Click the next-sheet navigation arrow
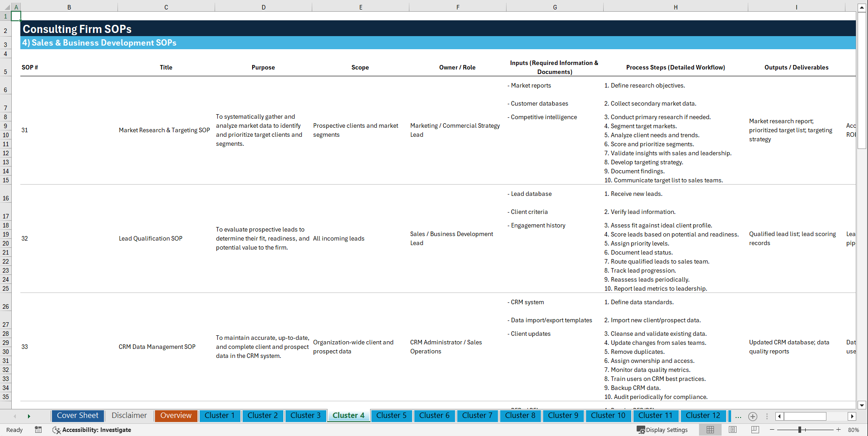The height and width of the screenshot is (436, 868). 29,416
